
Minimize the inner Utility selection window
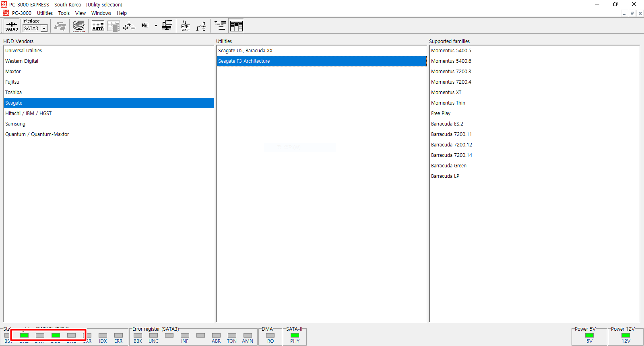[624, 13]
